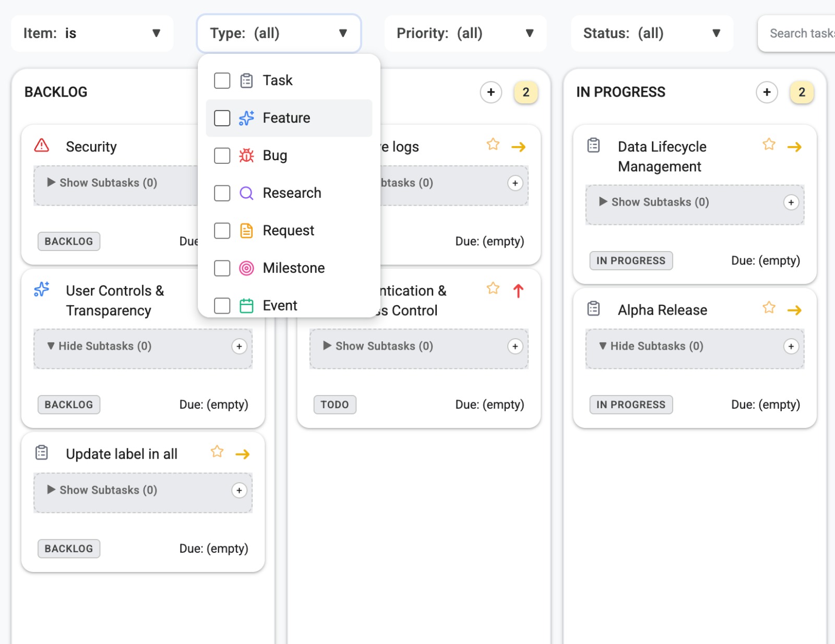
Task: Click the red high priority arrow on Authentication card
Action: (x=518, y=290)
